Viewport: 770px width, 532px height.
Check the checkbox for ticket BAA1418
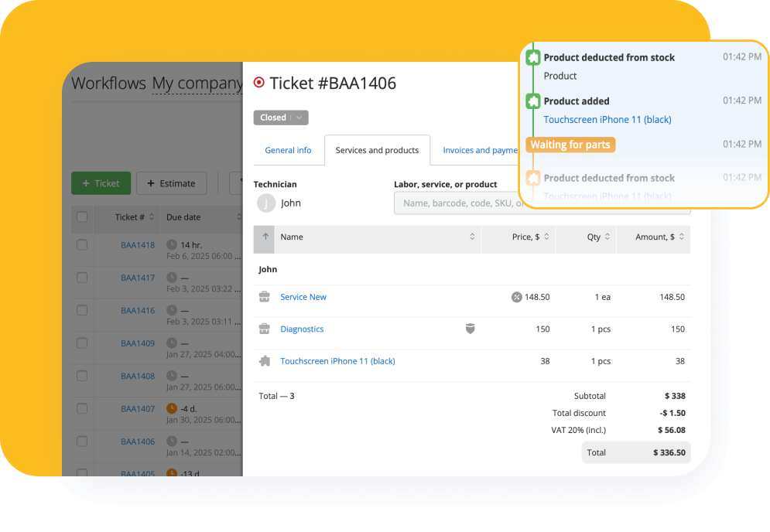82,244
